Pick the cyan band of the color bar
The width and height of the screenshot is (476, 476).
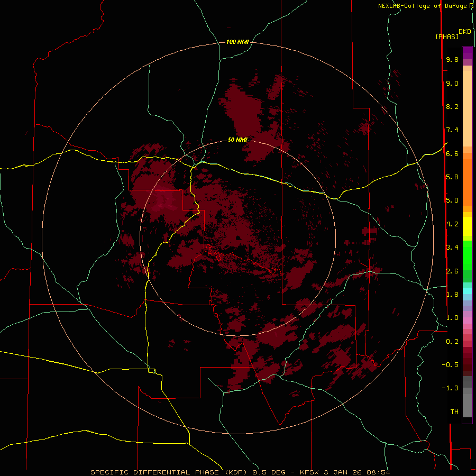pos(467,291)
